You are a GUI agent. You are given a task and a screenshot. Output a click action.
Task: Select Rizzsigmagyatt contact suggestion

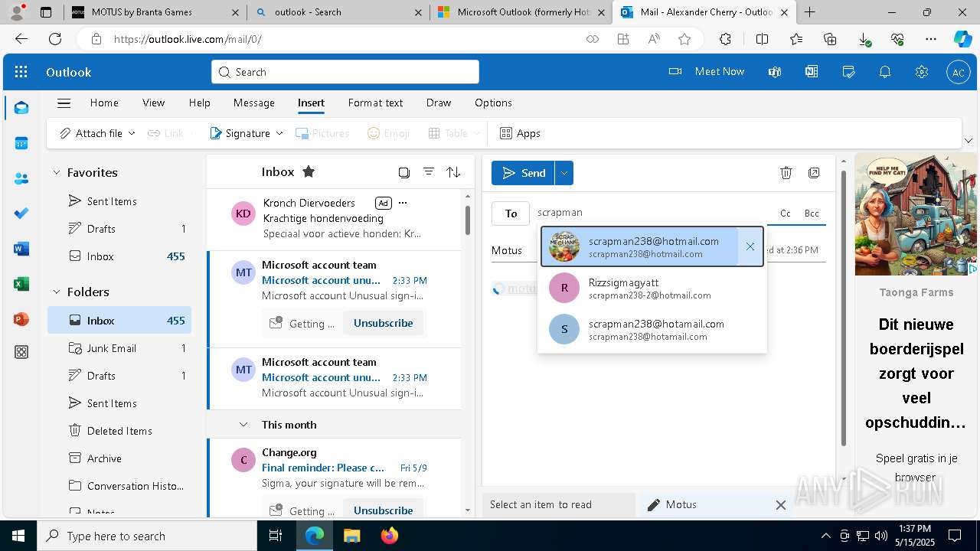coord(652,289)
